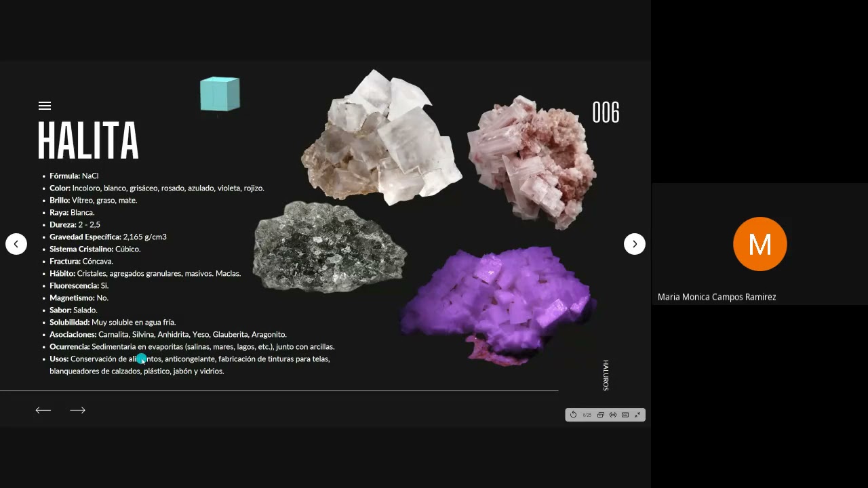Restart presentation using the circular arrow icon

(573, 415)
